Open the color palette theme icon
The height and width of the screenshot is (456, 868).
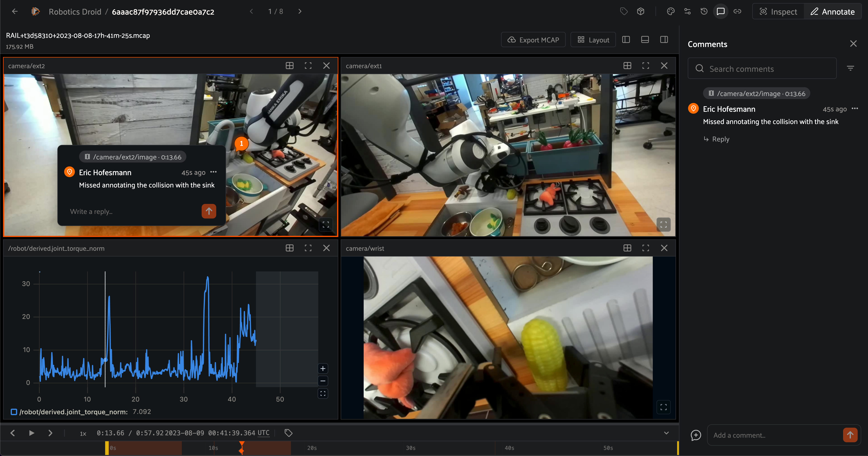[671, 11]
